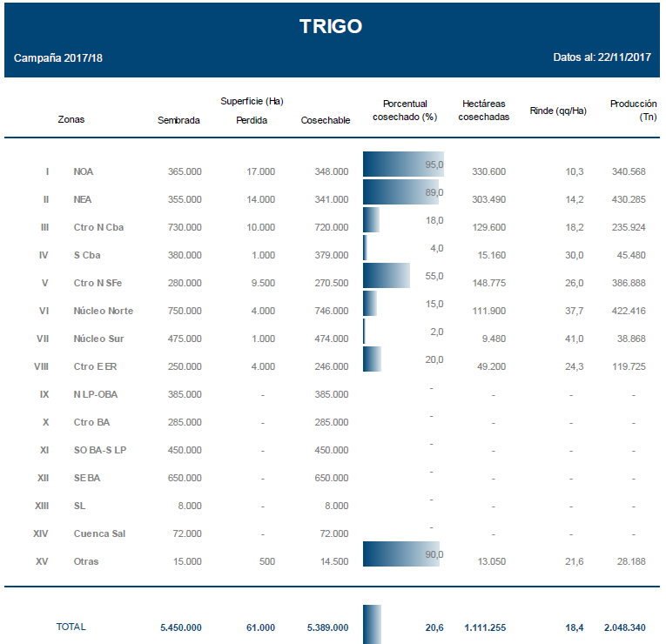Click the NEA 89,0 harvest bar
This screenshot has width=666, height=644.
[x=401, y=192]
